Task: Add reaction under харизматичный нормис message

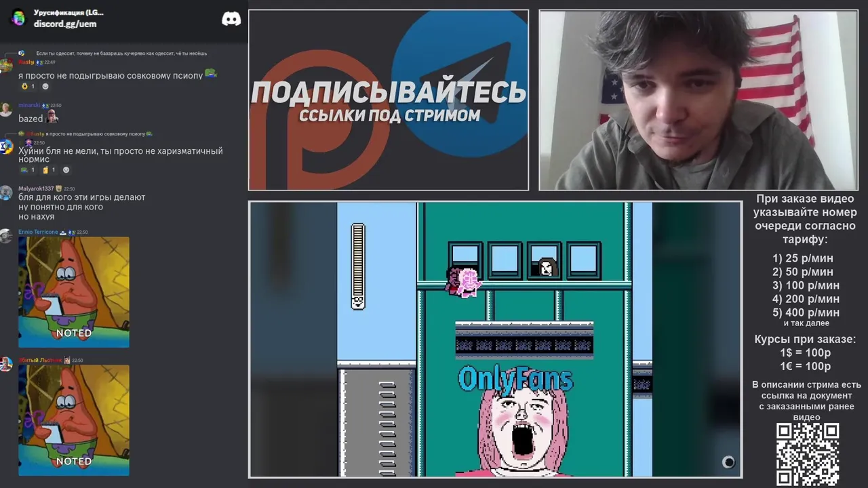Action: [66, 169]
